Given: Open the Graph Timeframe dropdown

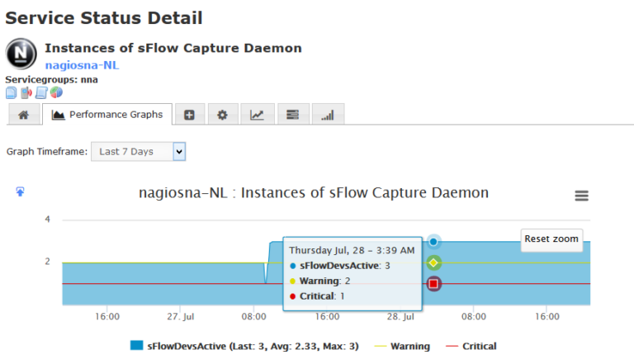Looking at the screenshot, I should 139,152.
